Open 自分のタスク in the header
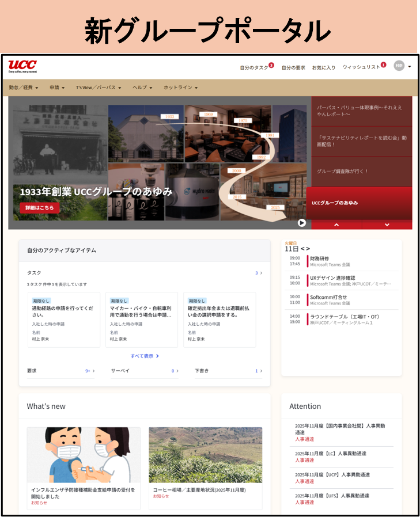Screen dimensions: 420x517 tap(254, 67)
